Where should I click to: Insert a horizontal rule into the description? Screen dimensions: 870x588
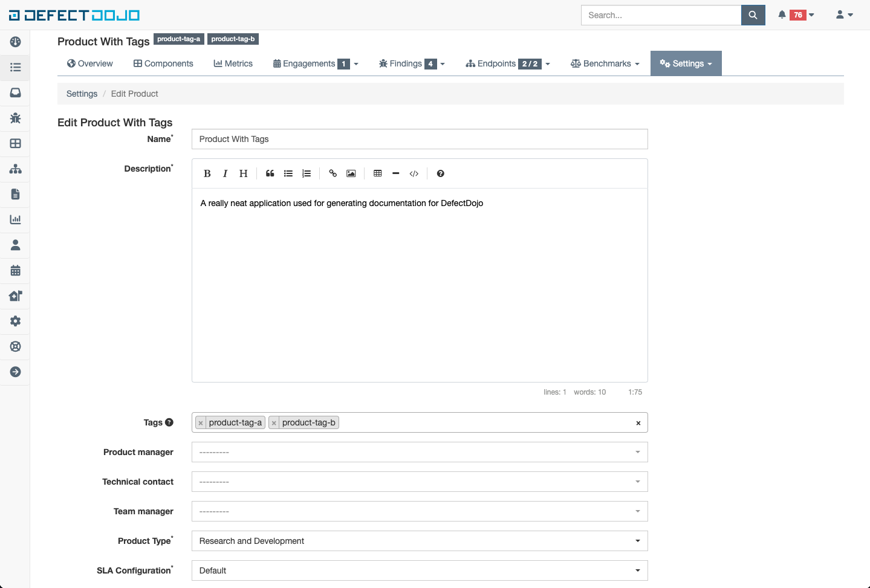coord(395,173)
